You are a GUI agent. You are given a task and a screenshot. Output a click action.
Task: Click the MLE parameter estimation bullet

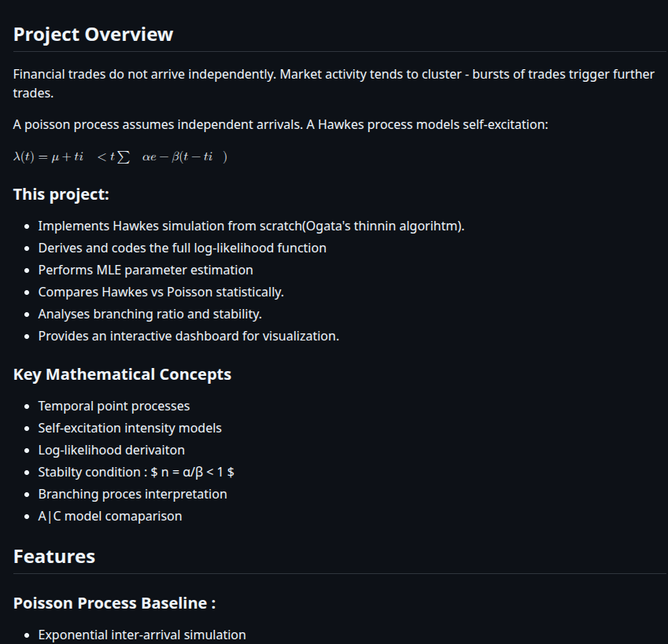(146, 270)
